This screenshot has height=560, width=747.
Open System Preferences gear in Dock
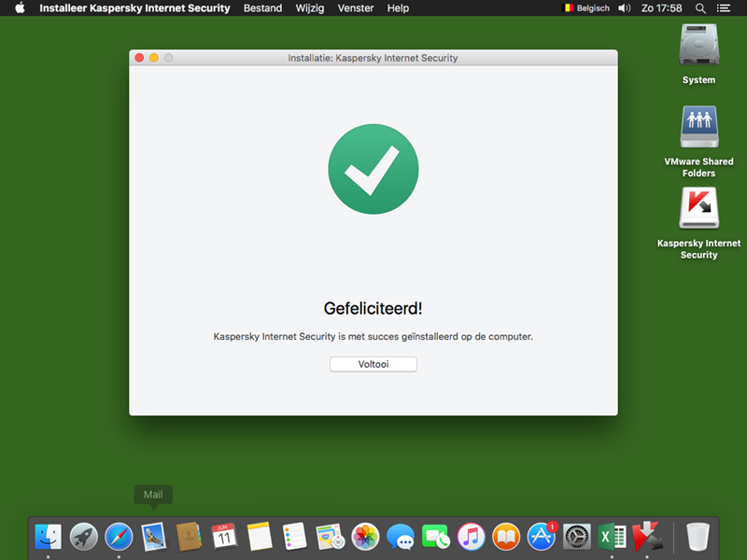[x=577, y=537]
